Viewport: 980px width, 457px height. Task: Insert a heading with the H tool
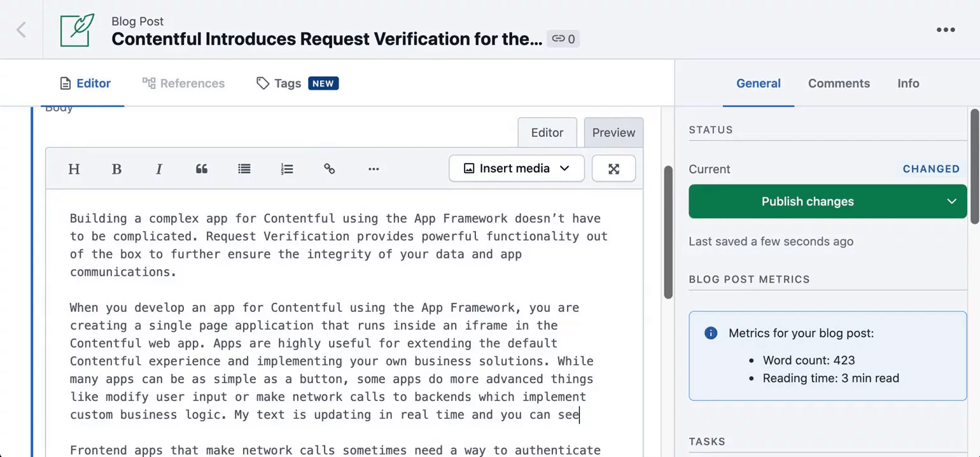tap(74, 169)
